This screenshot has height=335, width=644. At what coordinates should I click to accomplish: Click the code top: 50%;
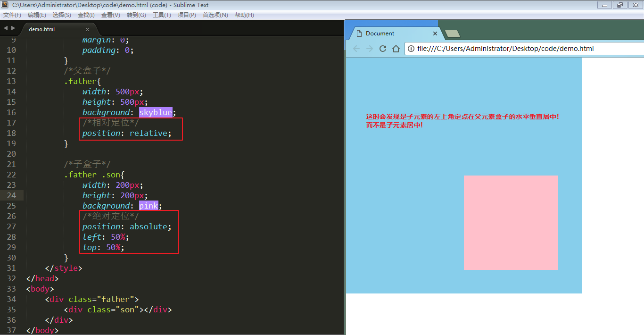pyautogui.click(x=103, y=247)
